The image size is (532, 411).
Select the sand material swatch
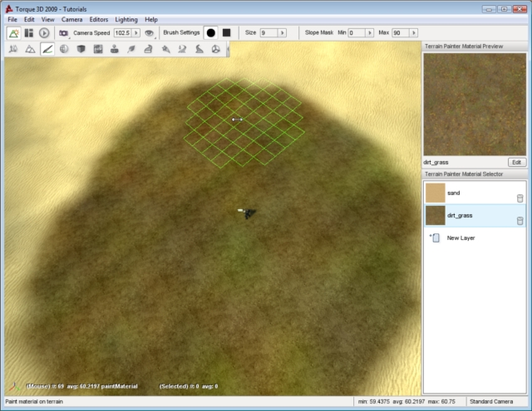pos(436,193)
